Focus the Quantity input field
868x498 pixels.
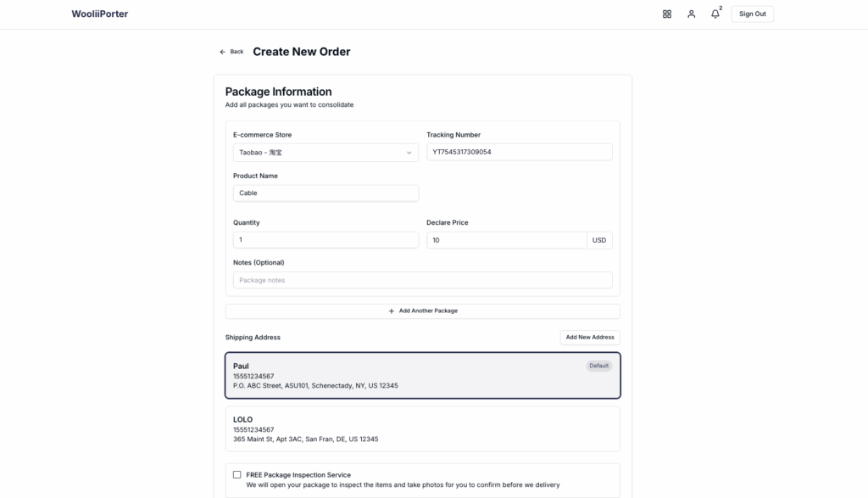325,240
